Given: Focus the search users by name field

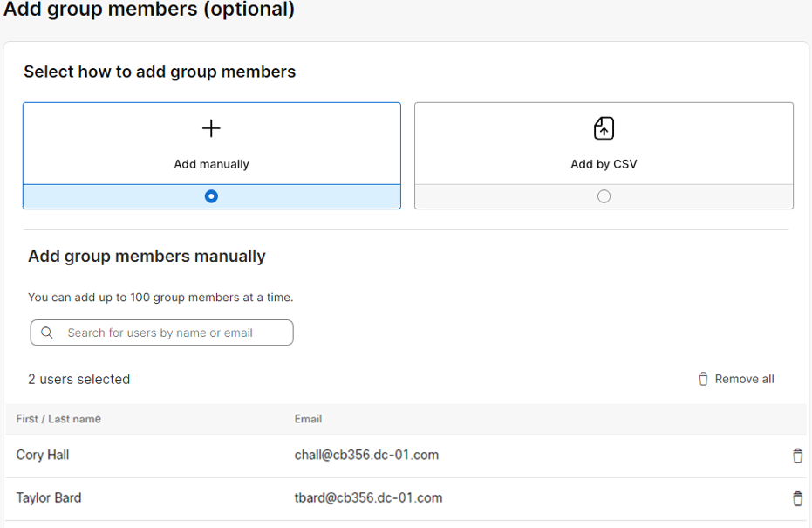Looking at the screenshot, I should pyautogui.click(x=170, y=333).
